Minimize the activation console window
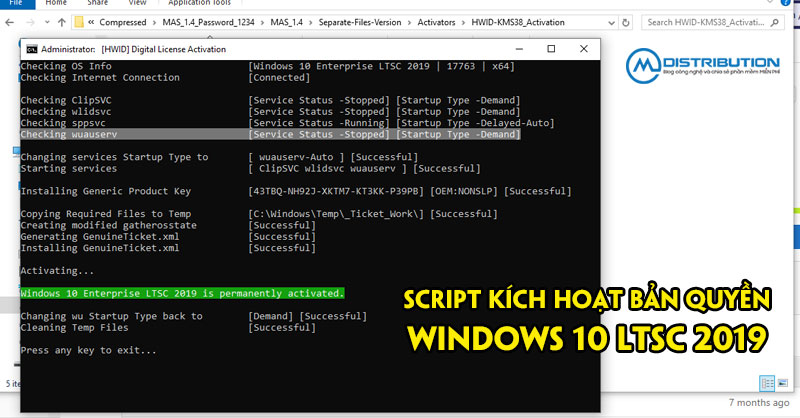The height and width of the screenshot is (418, 800). click(519, 49)
